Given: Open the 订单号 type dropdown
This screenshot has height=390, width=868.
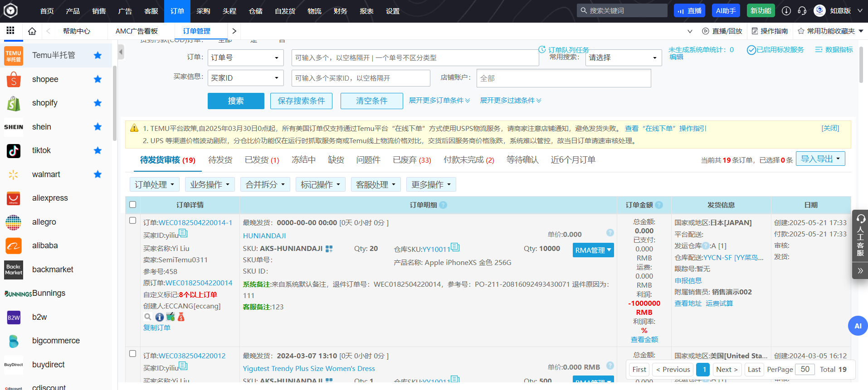Looking at the screenshot, I should (245, 58).
